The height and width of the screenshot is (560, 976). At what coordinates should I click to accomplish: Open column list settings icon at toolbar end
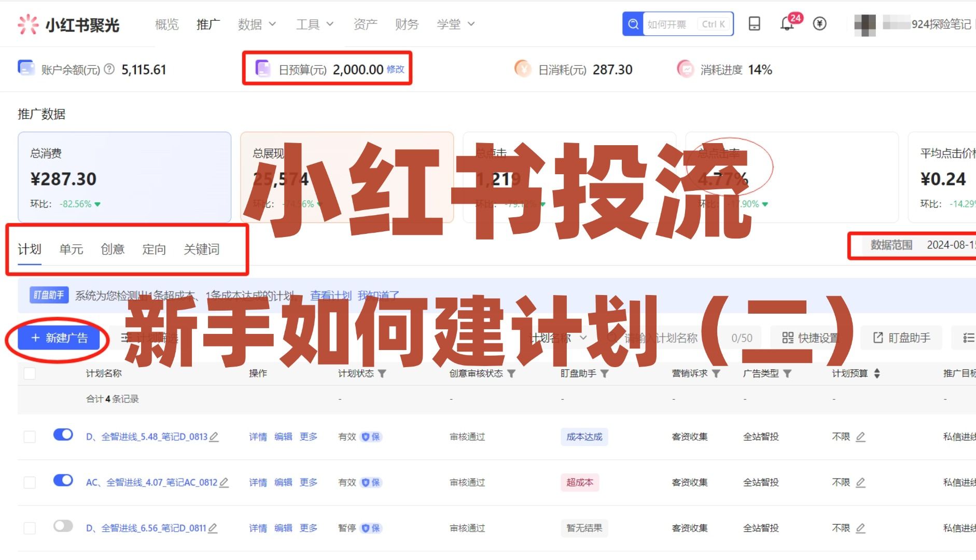[x=968, y=338]
